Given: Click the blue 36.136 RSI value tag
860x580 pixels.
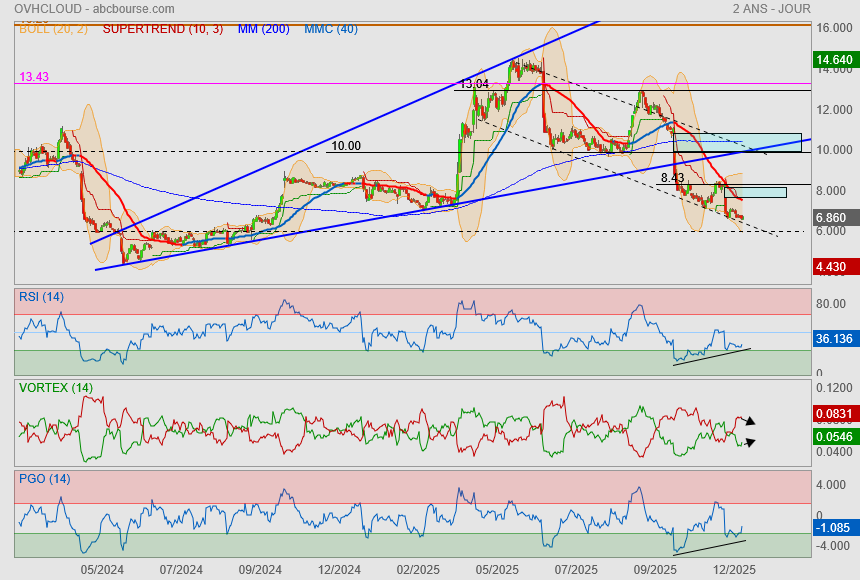Looking at the screenshot, I should tap(834, 339).
